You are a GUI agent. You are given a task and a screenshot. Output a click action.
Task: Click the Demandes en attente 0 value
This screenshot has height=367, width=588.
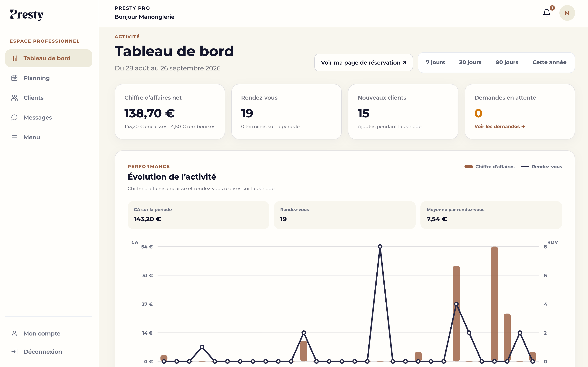click(478, 113)
